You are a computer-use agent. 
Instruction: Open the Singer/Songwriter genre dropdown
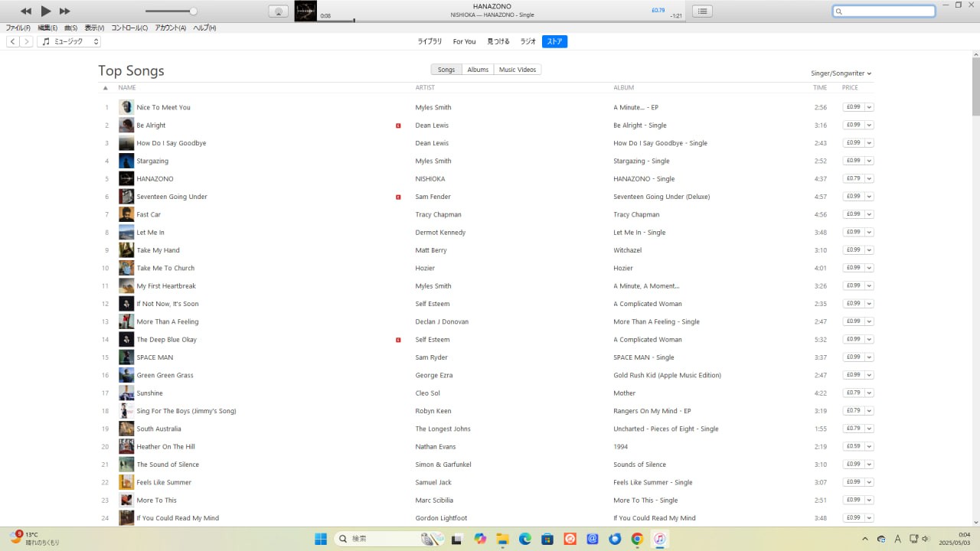[841, 73]
